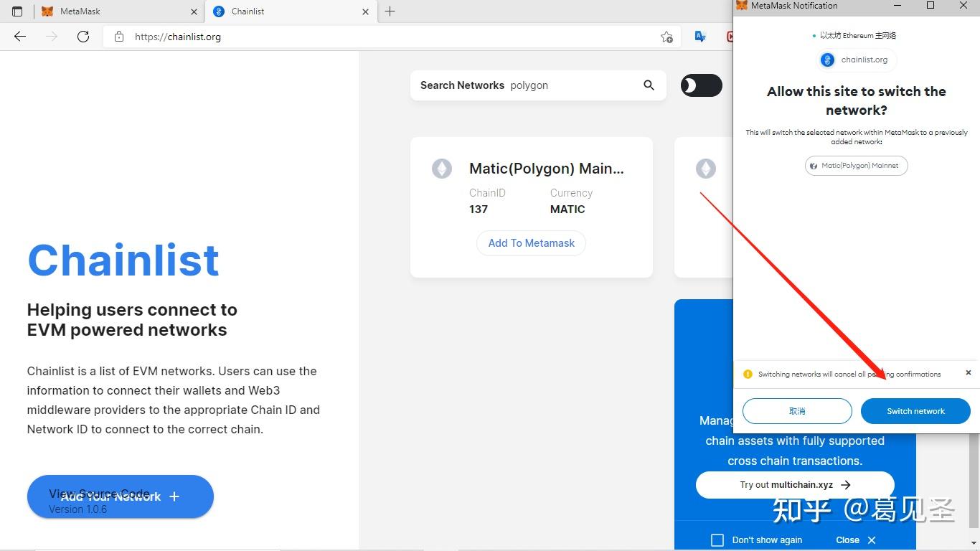Screen dimensions: 980x551
Task: Cancel the network switch with 取消
Action: coord(797,410)
